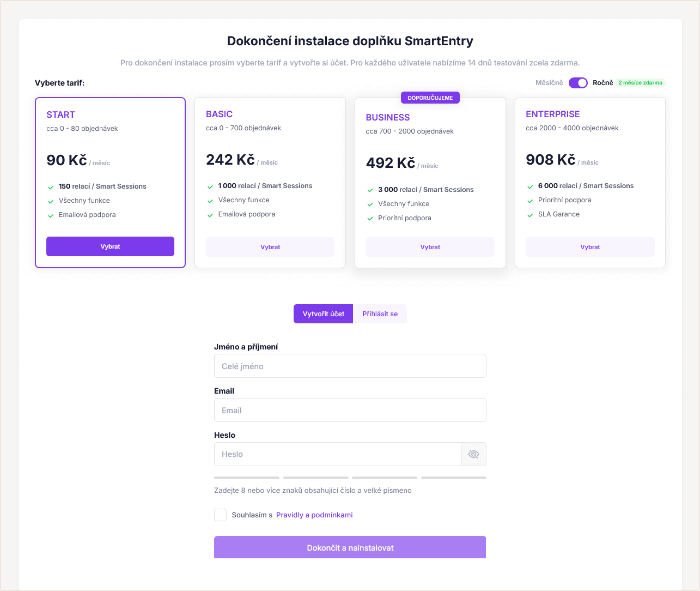The width and height of the screenshot is (700, 591).
Task: Toggle password visibility eye icon
Action: pos(473,454)
